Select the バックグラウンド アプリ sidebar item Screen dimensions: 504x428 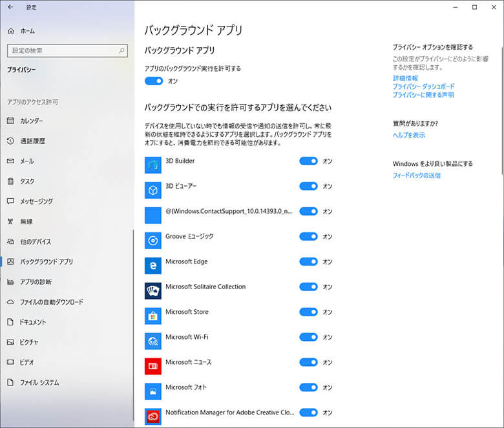click(x=67, y=261)
